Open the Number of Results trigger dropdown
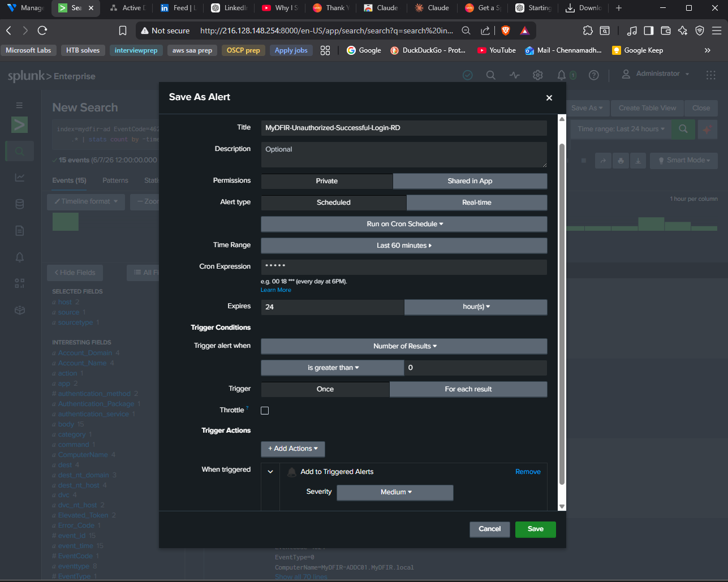728x582 pixels. (404, 346)
